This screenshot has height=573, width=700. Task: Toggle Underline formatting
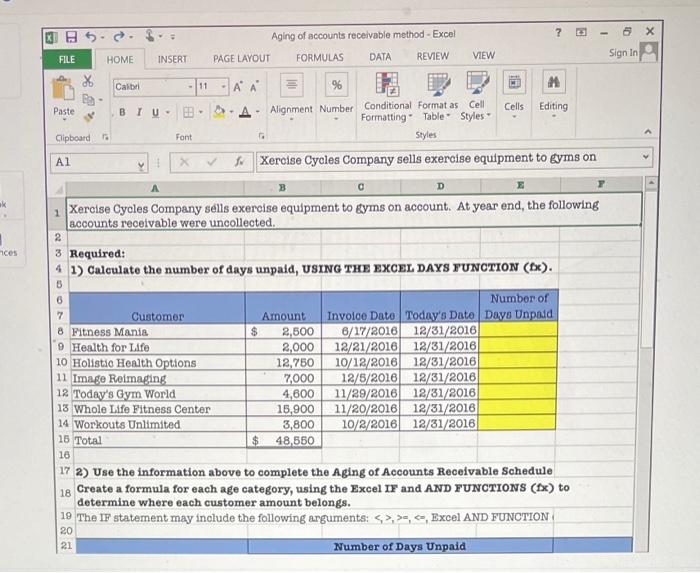coord(155,112)
